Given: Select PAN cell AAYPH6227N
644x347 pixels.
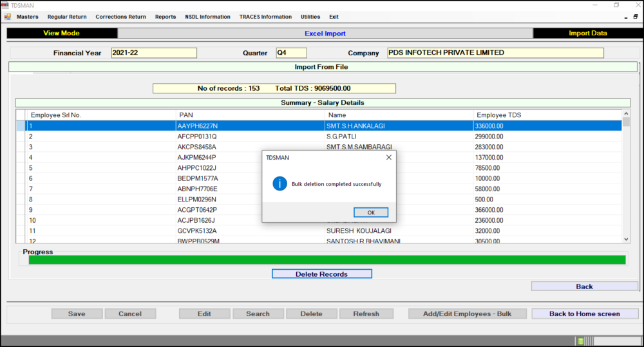Looking at the screenshot, I should click(250, 126).
